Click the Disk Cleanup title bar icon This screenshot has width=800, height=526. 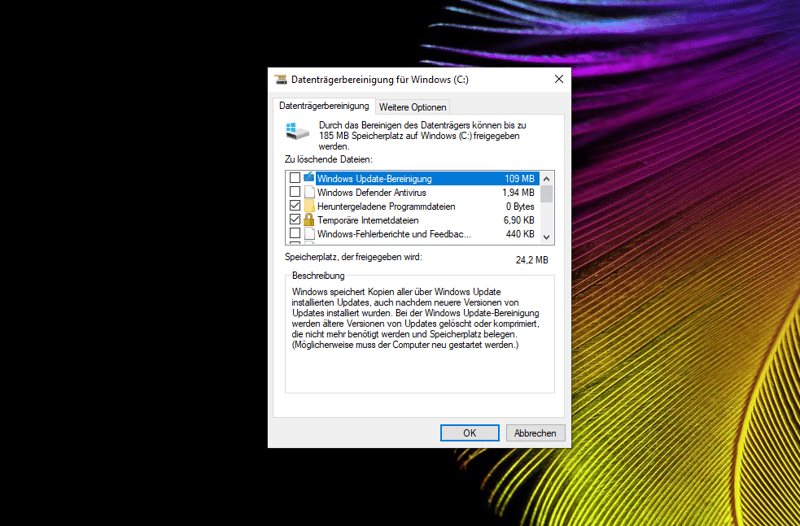[x=280, y=79]
